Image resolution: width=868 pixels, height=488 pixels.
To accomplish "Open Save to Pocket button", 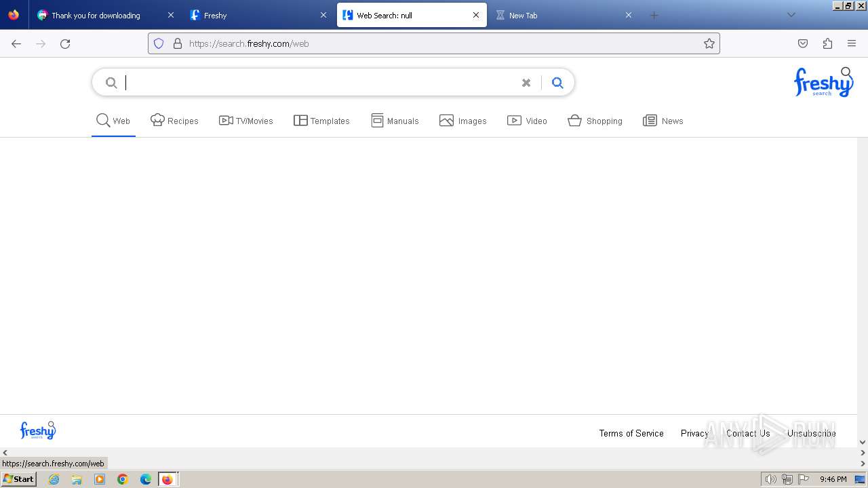I will pos(803,43).
